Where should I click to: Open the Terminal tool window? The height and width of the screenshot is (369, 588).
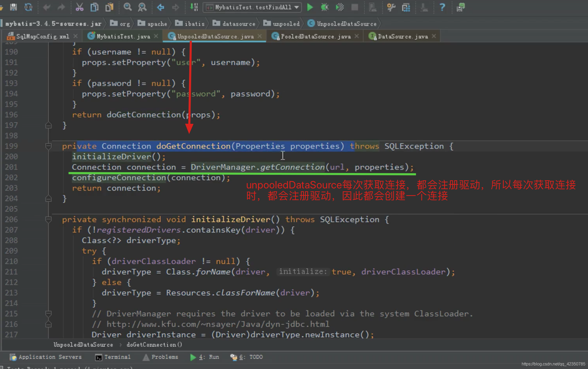(x=113, y=357)
